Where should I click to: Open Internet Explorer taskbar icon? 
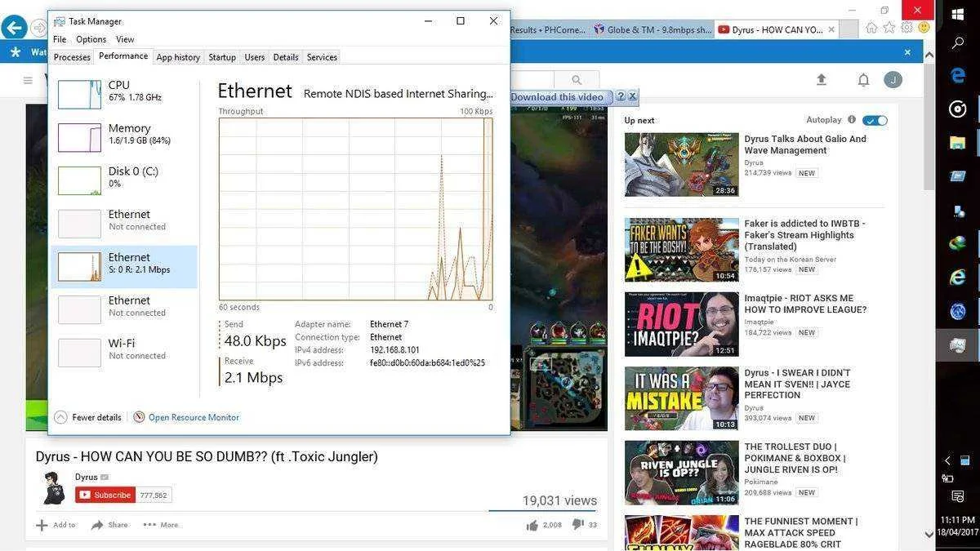click(958, 278)
